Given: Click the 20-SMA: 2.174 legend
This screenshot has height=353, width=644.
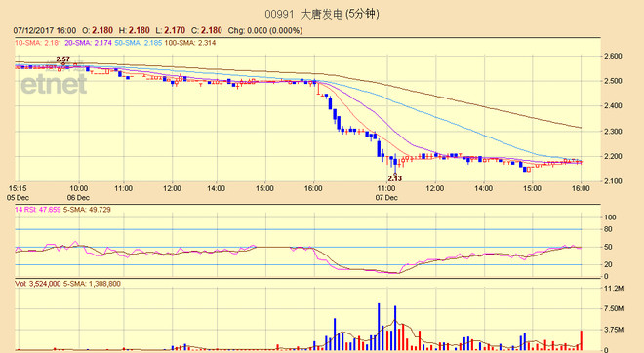Looking at the screenshot, I should pyautogui.click(x=88, y=43).
